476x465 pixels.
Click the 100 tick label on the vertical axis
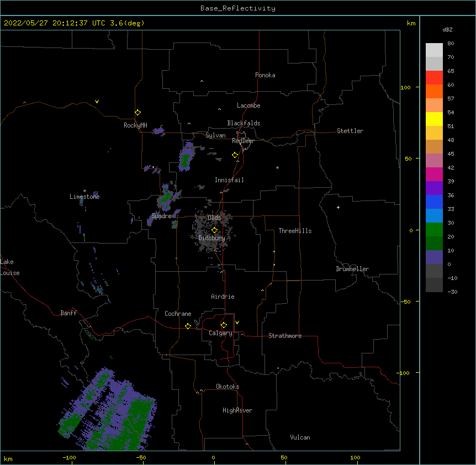405,87
